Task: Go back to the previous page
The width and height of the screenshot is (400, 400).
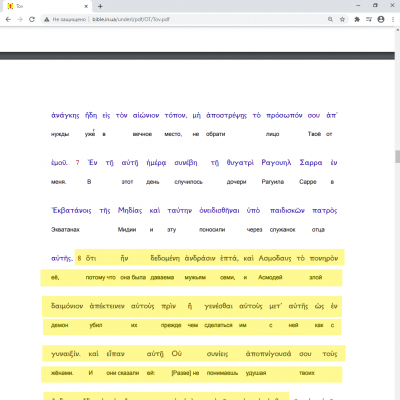Action: tap(8, 19)
